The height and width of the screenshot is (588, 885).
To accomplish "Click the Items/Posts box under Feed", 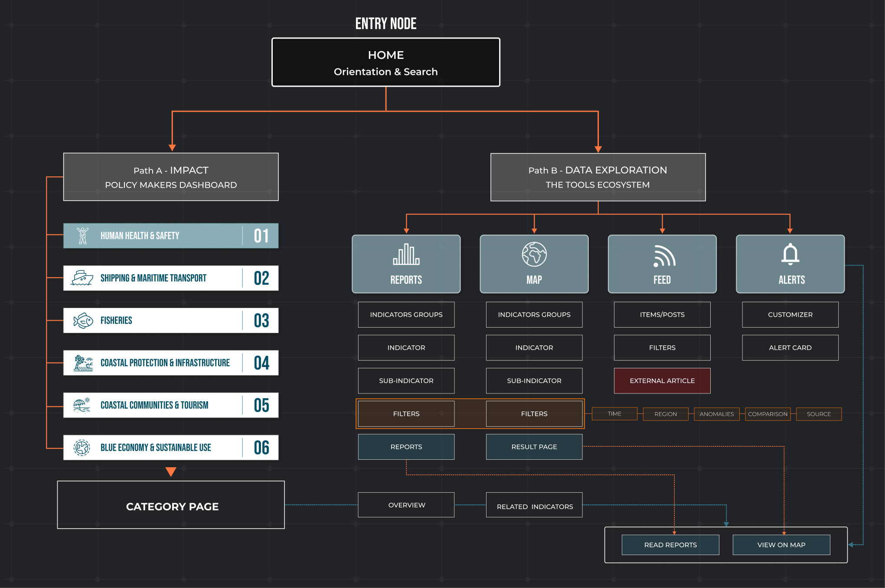I will [662, 315].
